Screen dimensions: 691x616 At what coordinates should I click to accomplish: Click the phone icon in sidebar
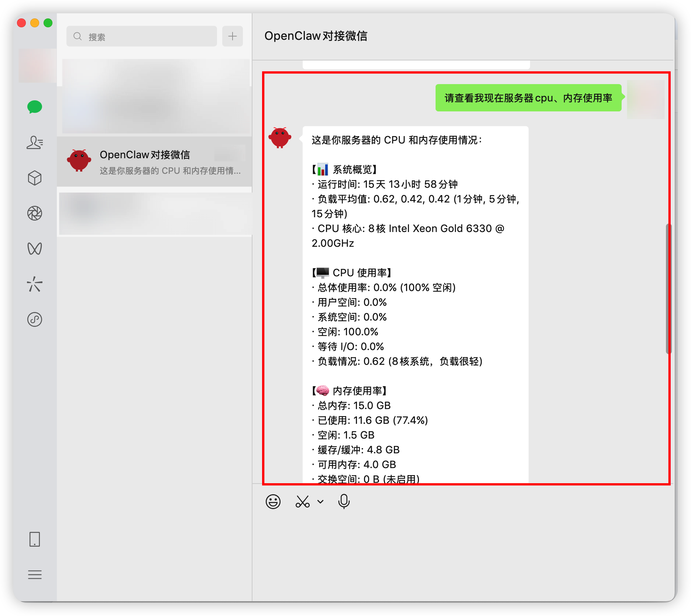(x=35, y=539)
